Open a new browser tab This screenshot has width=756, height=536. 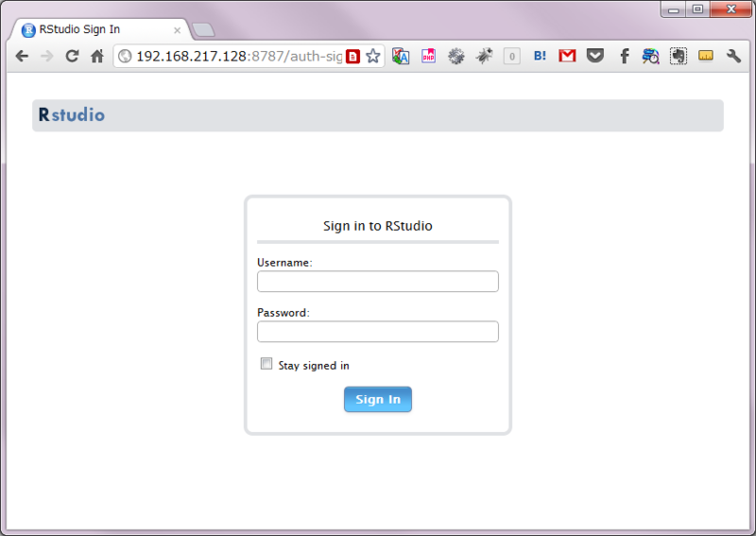pos(203,30)
